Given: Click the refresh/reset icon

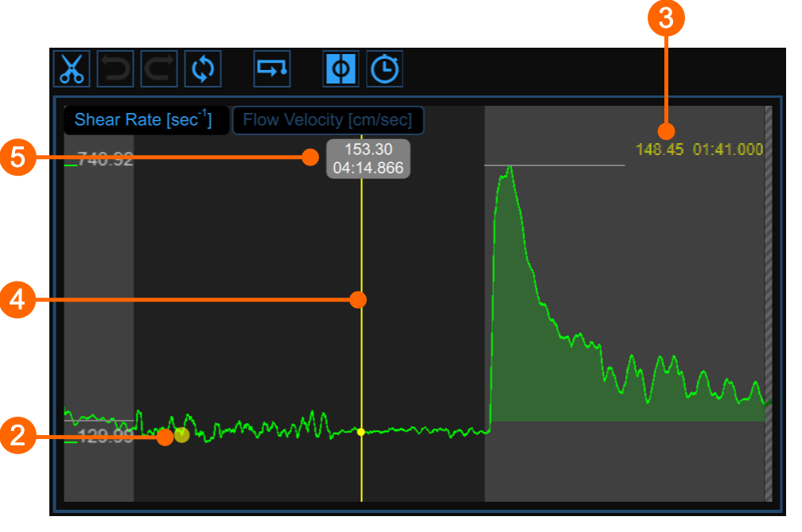Looking at the screenshot, I should click(201, 69).
